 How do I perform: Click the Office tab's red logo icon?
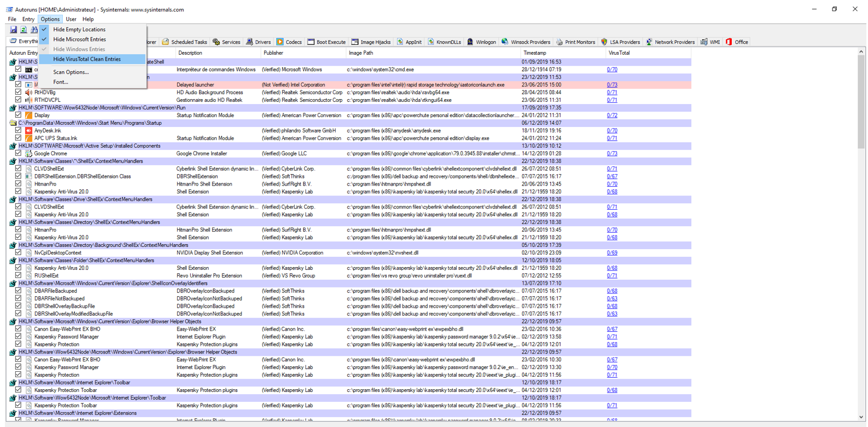pos(729,42)
